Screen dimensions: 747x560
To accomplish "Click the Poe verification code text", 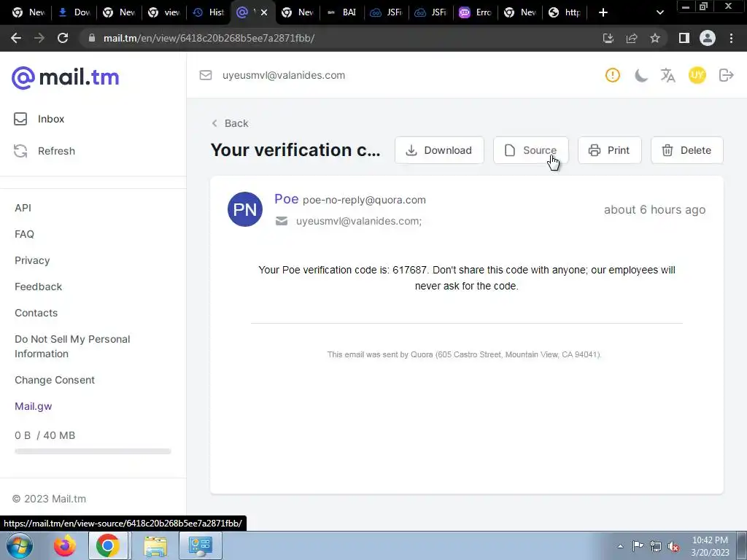I will coord(466,278).
